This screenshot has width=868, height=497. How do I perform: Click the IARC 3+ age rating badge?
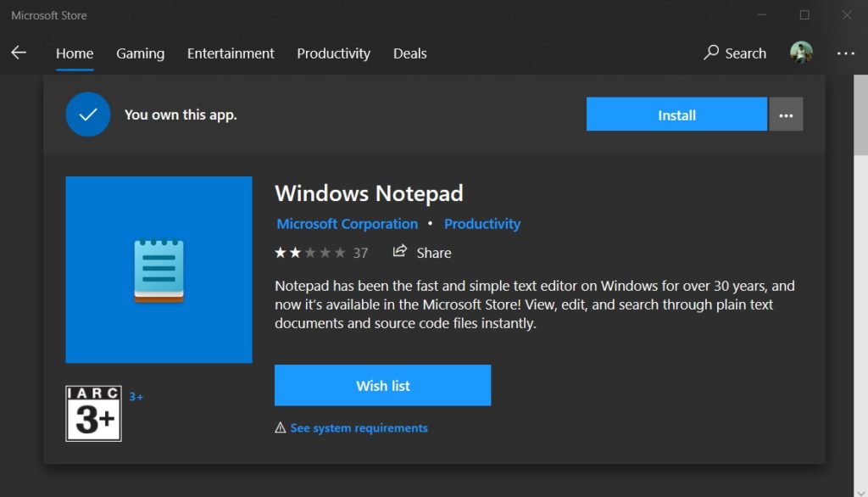[x=93, y=414]
